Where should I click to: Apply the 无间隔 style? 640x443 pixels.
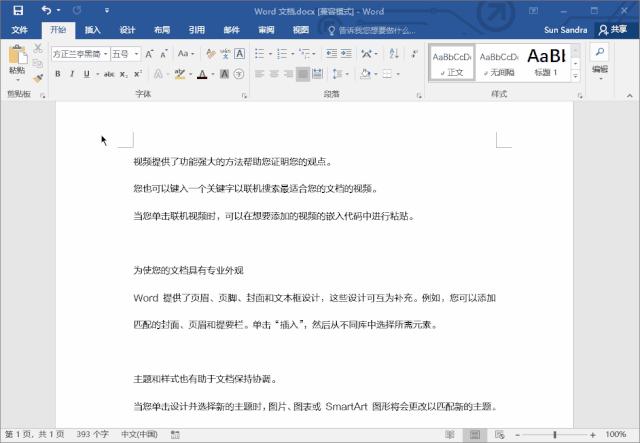(499, 62)
